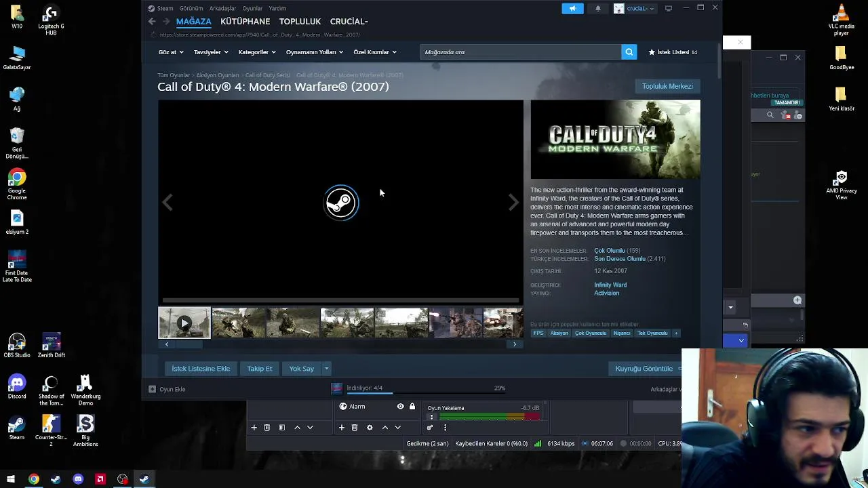
Task: Add a scene with OBS scenes plus button
Action: pyautogui.click(x=254, y=428)
